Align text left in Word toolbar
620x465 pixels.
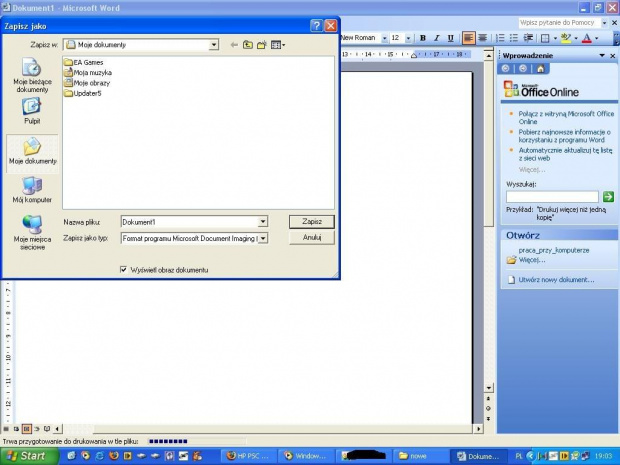(469, 38)
